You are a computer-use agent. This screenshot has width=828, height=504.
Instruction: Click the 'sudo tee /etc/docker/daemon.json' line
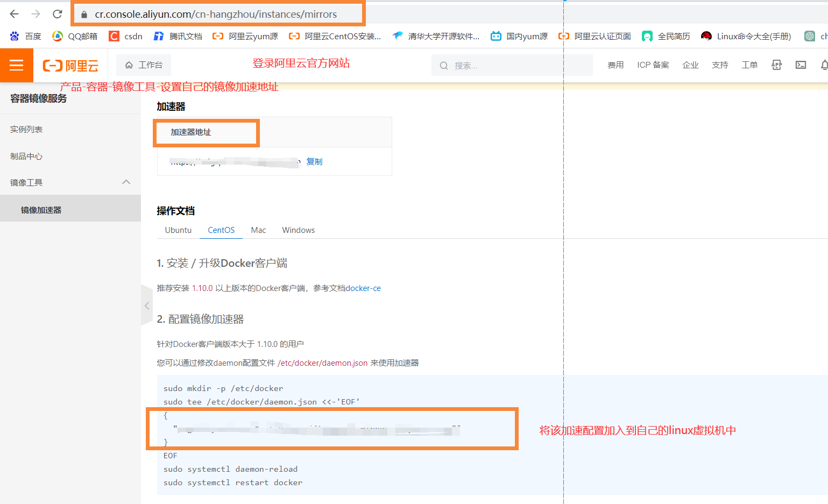coord(261,402)
